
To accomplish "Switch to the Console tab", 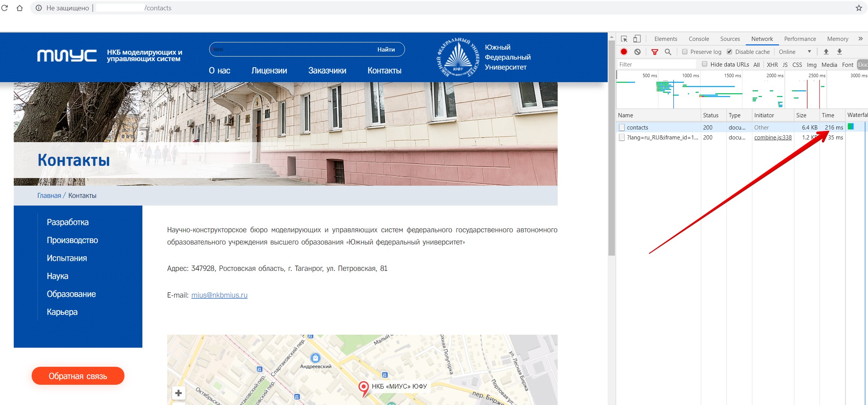I will coord(699,39).
